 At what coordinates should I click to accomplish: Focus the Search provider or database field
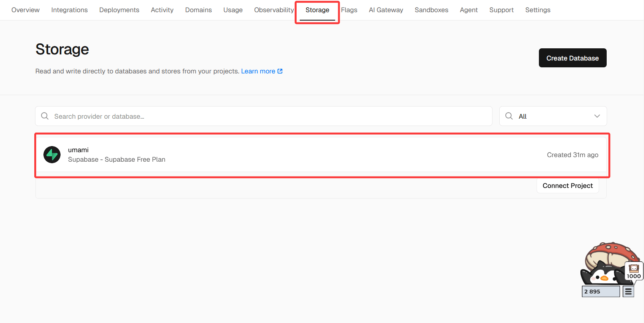click(x=267, y=116)
